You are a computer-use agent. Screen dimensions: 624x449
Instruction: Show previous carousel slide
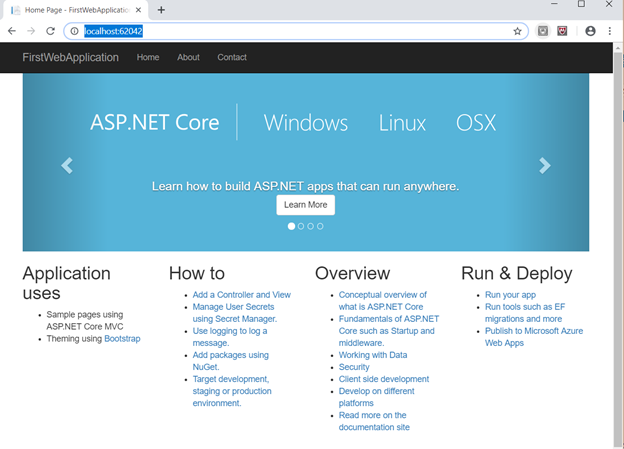pyautogui.click(x=67, y=166)
